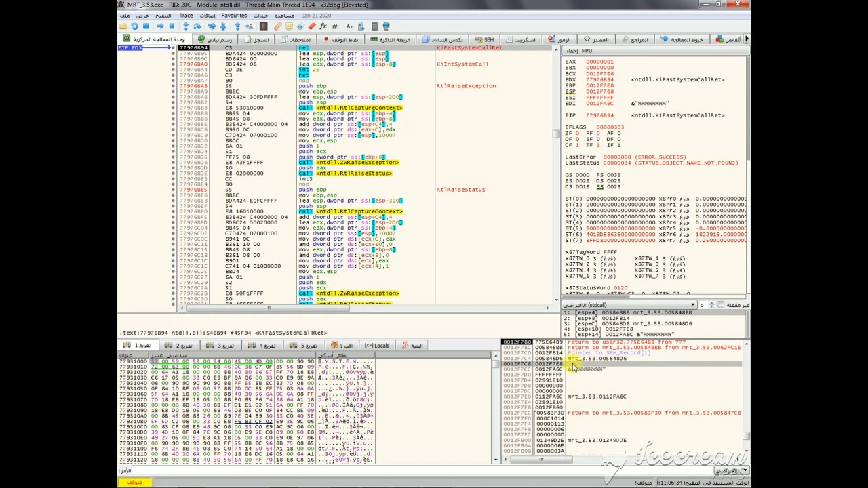This screenshot has height=488, width=868.
Task: Select the تفريغ 3 dump tab
Action: pyautogui.click(x=222, y=346)
